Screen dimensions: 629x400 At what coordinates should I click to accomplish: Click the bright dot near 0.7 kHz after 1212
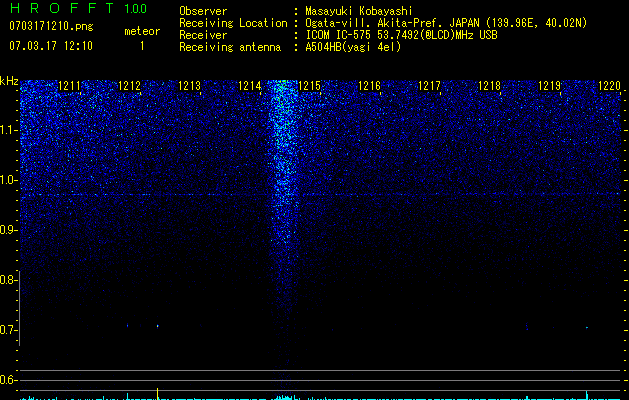[158, 326]
